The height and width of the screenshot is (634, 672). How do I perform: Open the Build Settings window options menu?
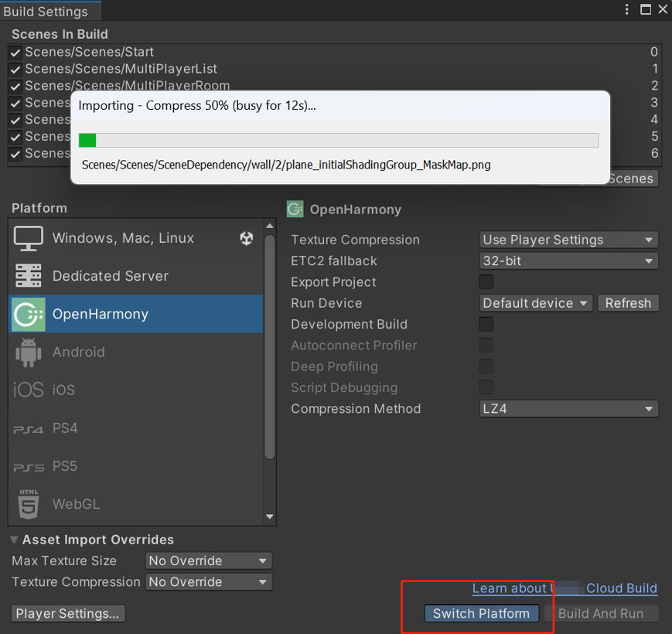pos(627,9)
